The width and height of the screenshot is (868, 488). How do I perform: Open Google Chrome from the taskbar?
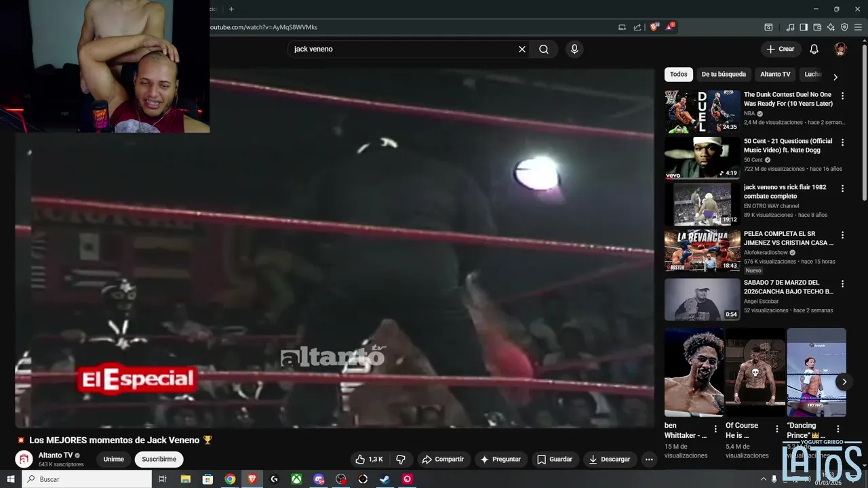(x=230, y=479)
